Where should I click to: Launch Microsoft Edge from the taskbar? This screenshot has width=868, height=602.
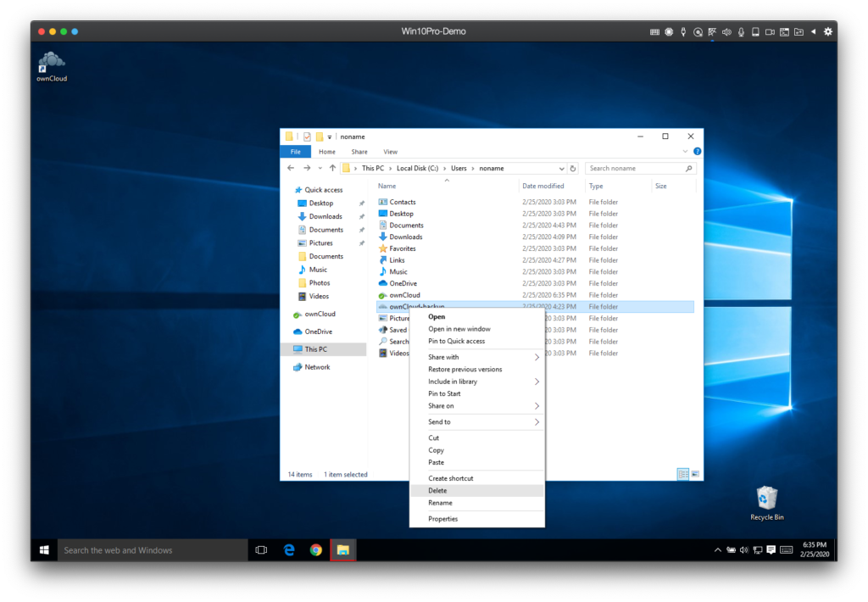tap(289, 550)
